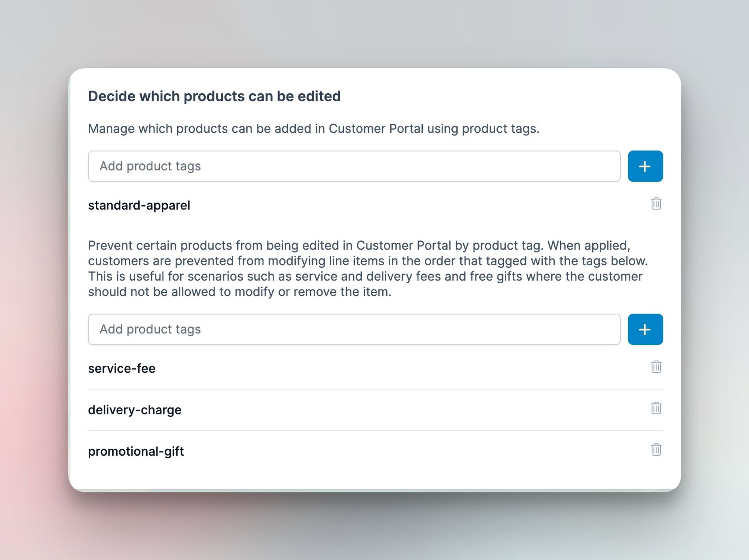The height and width of the screenshot is (560, 749).
Task: Remove the promotional-gift tag
Action: [x=656, y=450]
